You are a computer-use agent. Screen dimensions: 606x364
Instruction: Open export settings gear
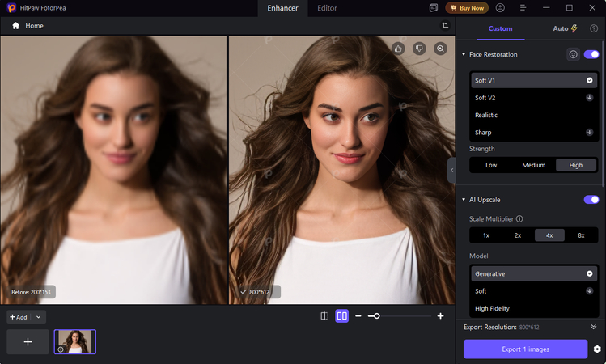[x=597, y=349]
